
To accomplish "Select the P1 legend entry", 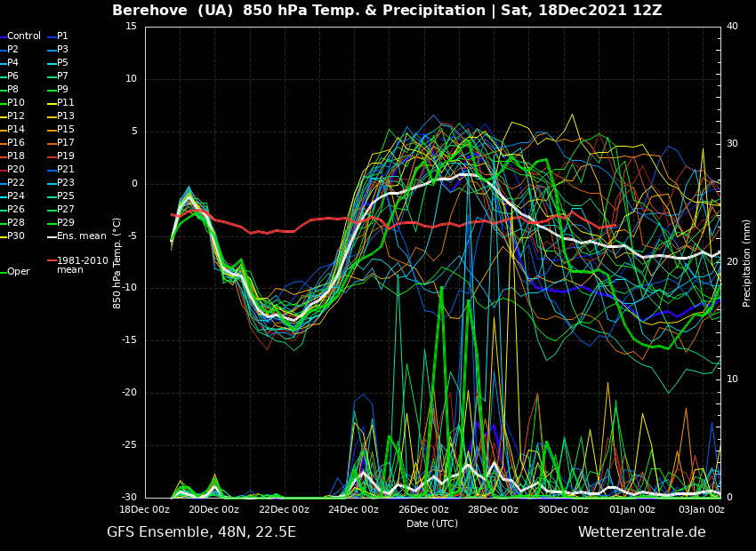I will tap(62, 36).
